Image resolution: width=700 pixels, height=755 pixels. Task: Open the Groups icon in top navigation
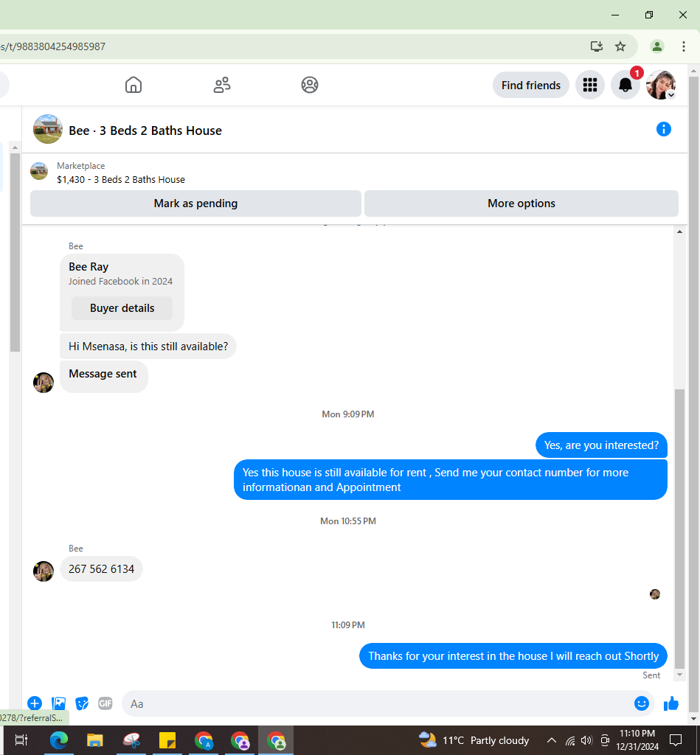(310, 85)
